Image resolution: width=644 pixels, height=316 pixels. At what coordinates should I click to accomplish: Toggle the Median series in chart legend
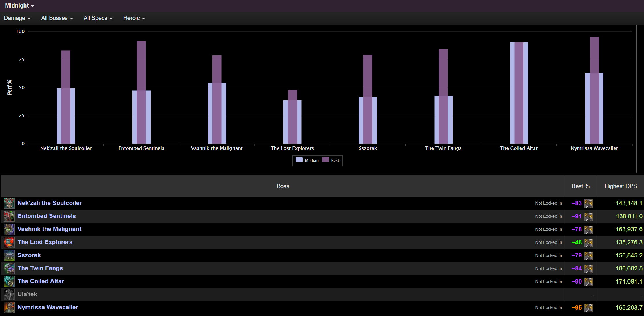(307, 160)
